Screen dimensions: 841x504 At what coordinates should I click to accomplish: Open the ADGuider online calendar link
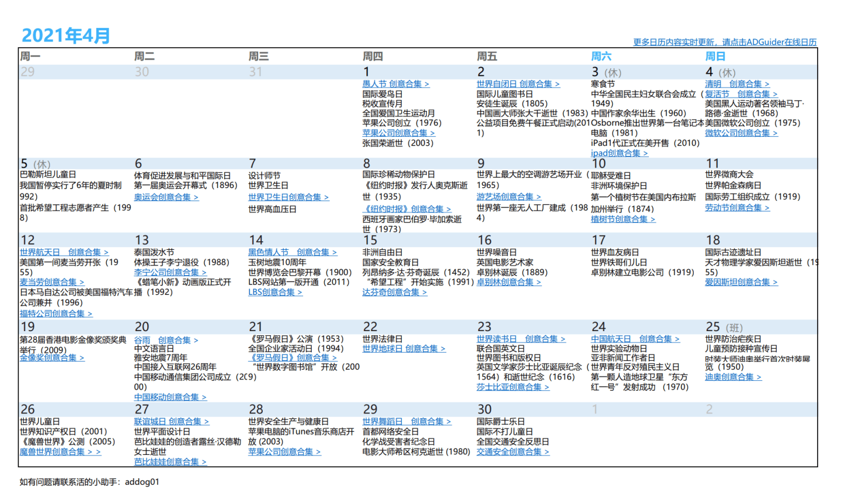(x=724, y=42)
